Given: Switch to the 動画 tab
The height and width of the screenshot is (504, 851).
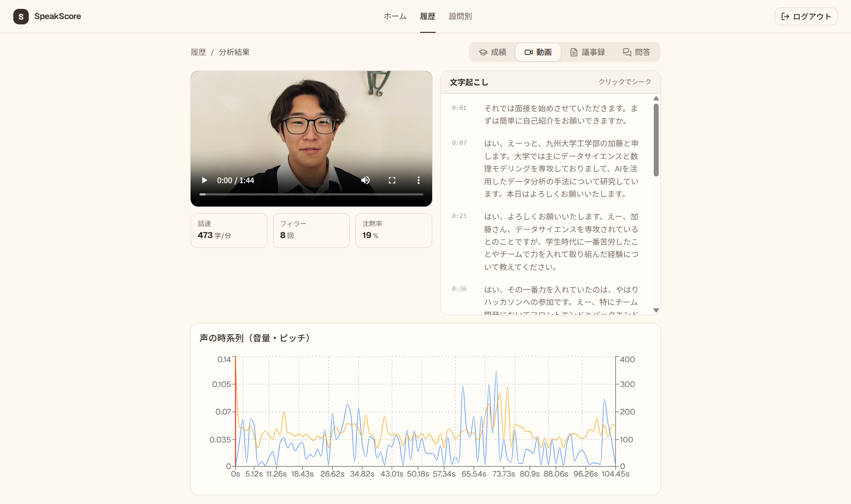Looking at the screenshot, I should tap(538, 52).
